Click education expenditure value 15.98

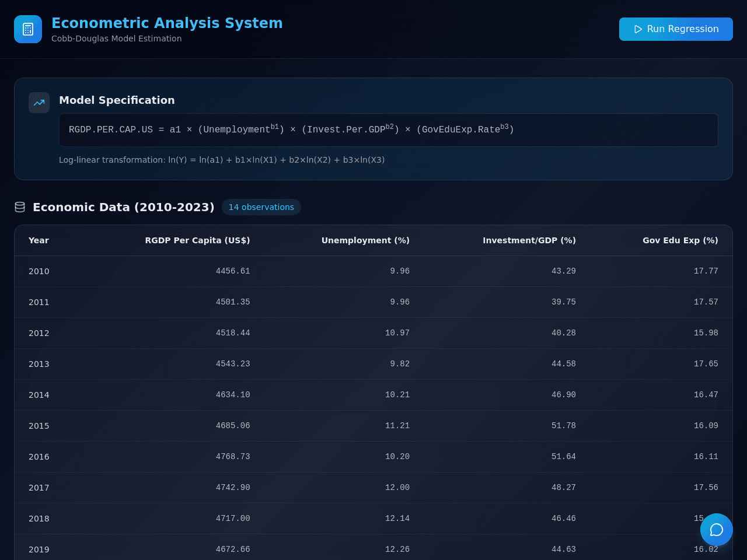706,333
